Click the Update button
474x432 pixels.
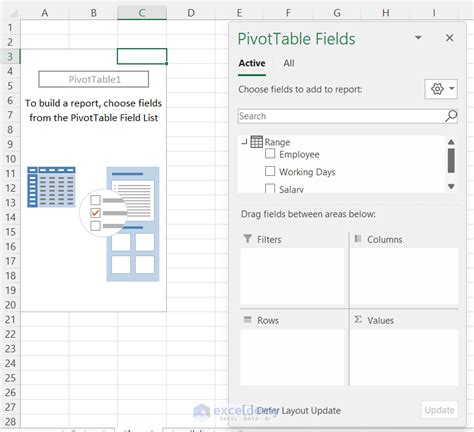coord(439,410)
